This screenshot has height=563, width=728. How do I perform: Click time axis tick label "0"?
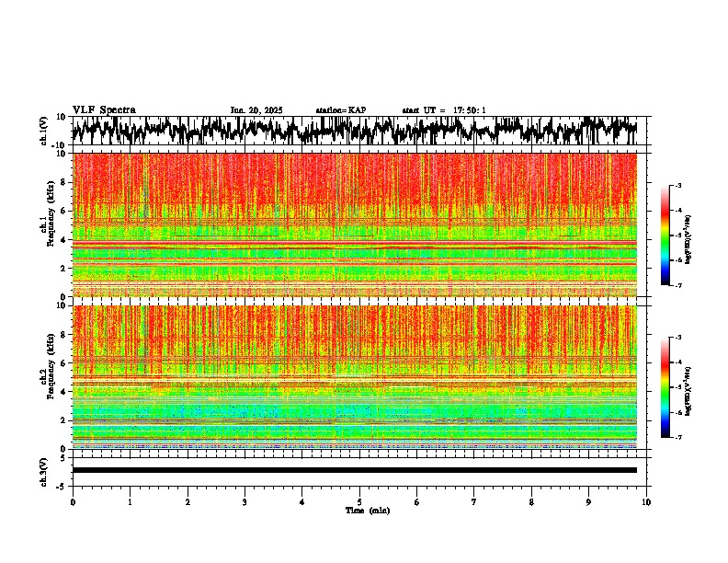click(73, 502)
